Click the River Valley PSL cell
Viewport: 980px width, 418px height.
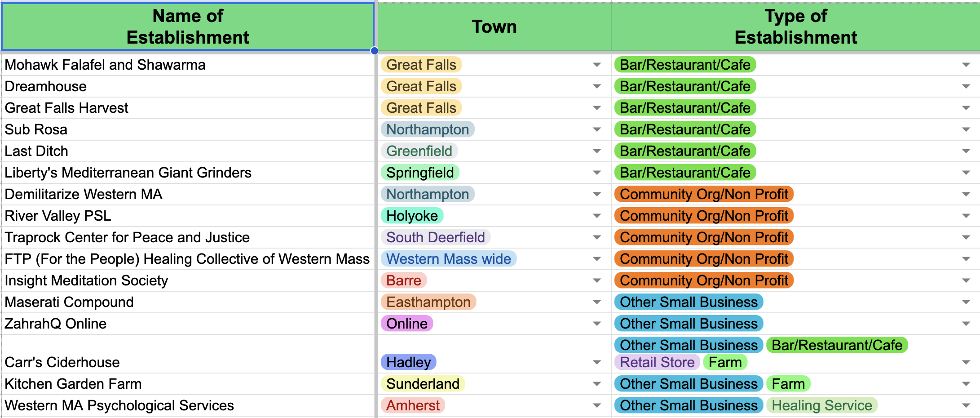(188, 216)
